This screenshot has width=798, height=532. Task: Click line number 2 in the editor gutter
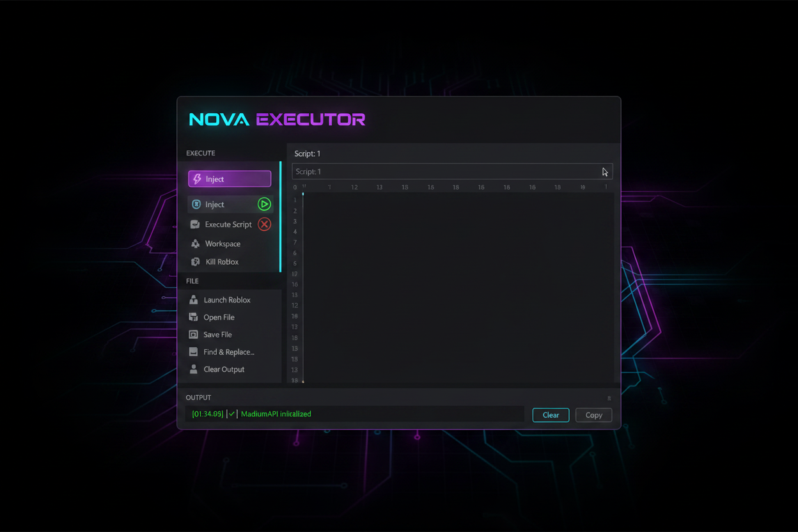(295, 211)
